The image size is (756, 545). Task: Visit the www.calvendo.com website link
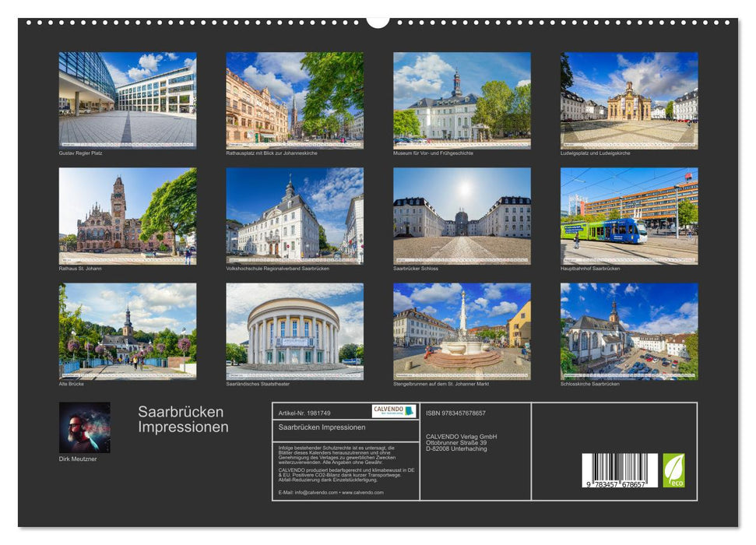tap(364, 493)
